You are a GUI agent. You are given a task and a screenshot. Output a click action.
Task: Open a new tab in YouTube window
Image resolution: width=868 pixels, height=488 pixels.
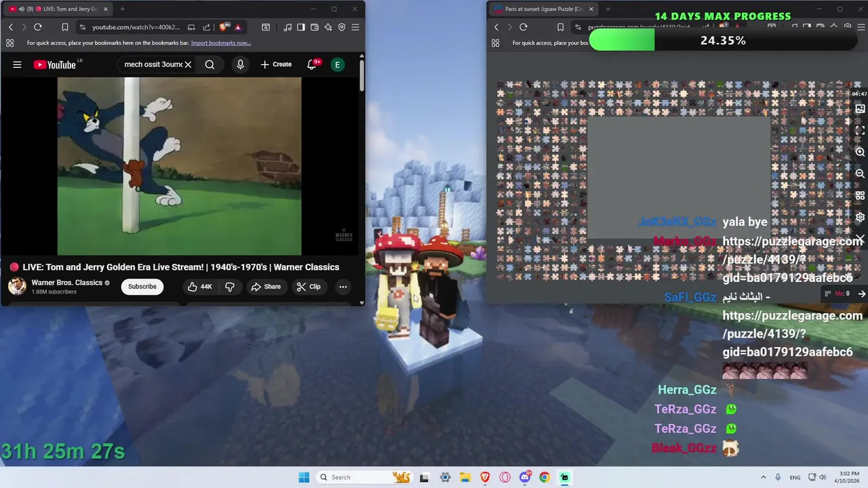tap(122, 9)
